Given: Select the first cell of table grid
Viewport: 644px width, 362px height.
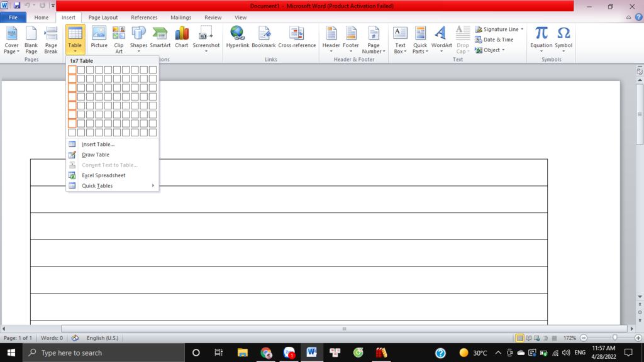Looking at the screenshot, I should point(72,70).
